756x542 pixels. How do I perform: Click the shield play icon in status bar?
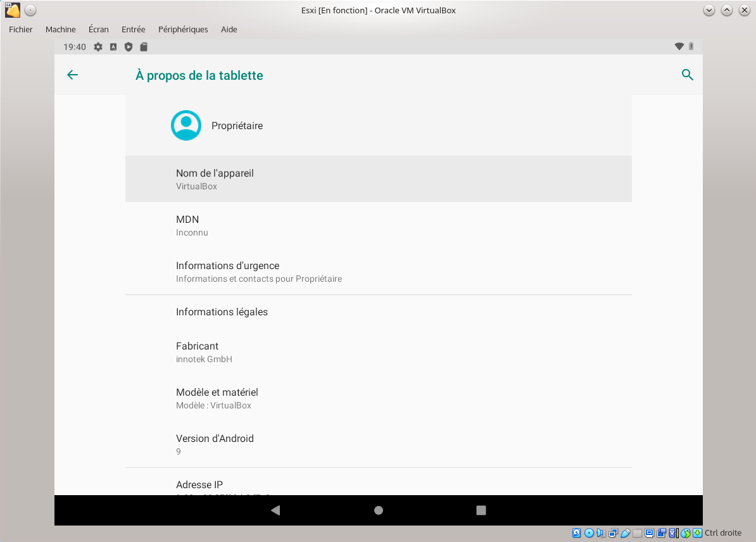129,47
